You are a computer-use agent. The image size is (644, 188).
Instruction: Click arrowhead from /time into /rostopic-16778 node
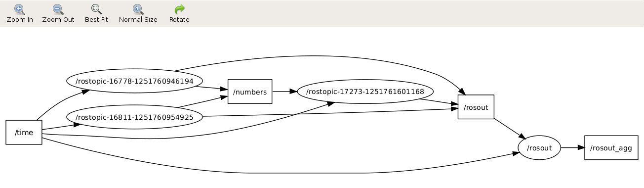[x=85, y=92]
